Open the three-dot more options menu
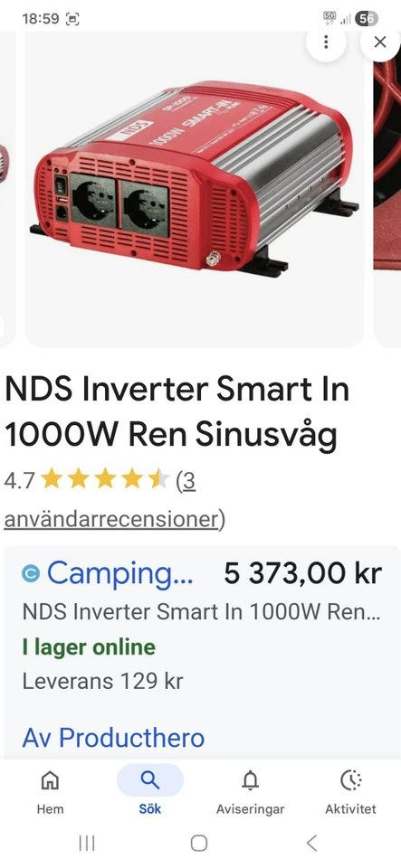 326,42
